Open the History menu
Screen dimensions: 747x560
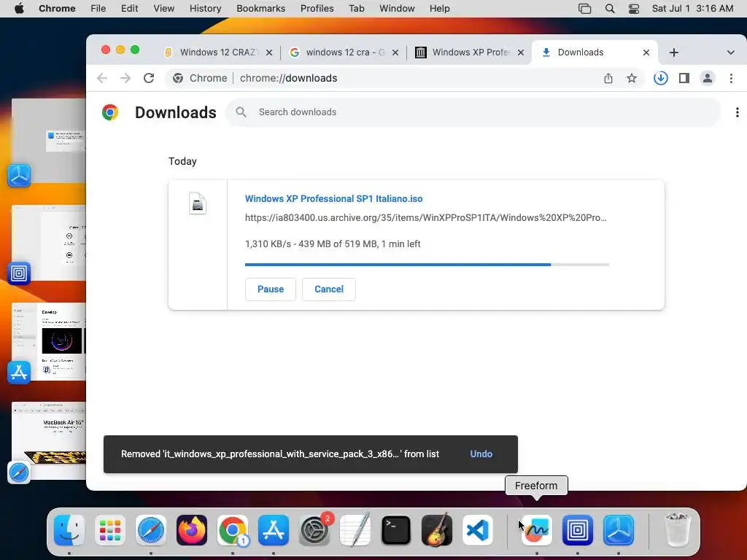tap(205, 9)
